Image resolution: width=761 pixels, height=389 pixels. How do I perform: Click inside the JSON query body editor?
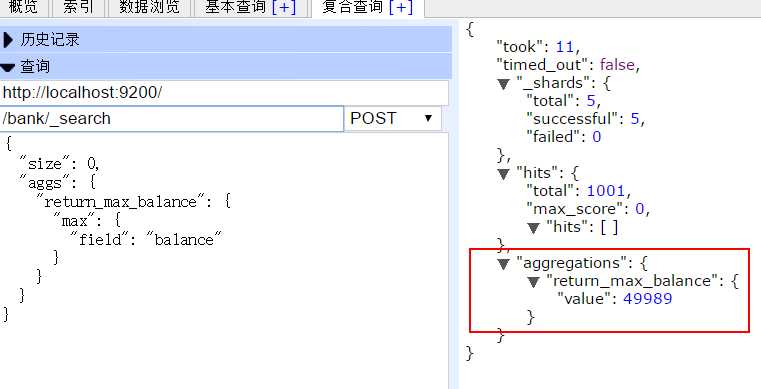pos(223,260)
